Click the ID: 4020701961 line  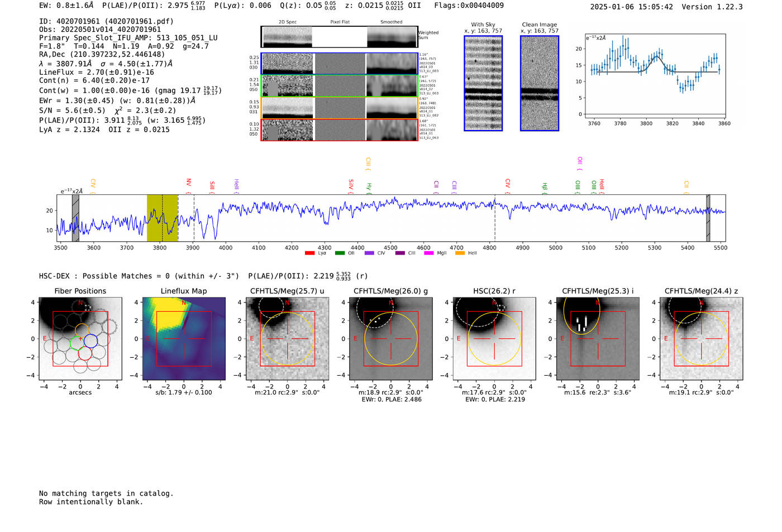pos(106,21)
